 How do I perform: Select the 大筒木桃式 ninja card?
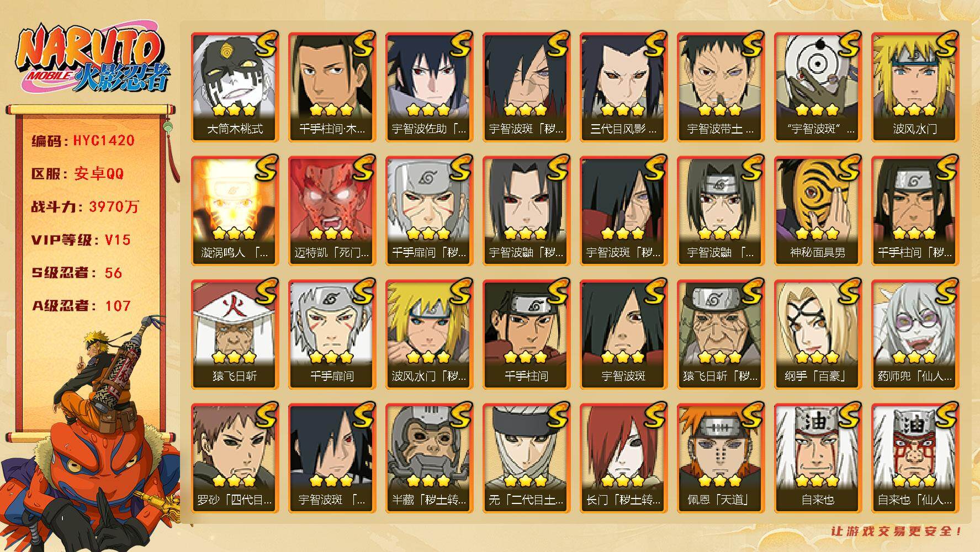(235, 87)
